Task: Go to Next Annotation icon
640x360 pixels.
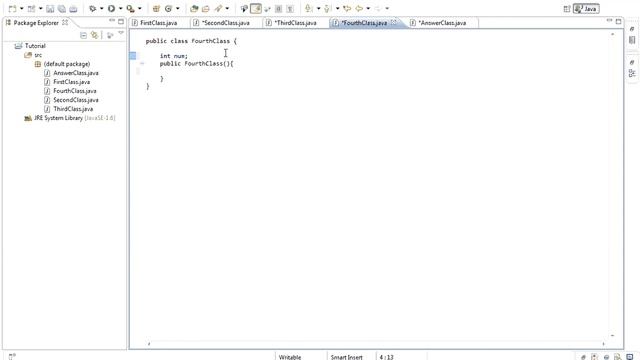Action: [x=309, y=9]
